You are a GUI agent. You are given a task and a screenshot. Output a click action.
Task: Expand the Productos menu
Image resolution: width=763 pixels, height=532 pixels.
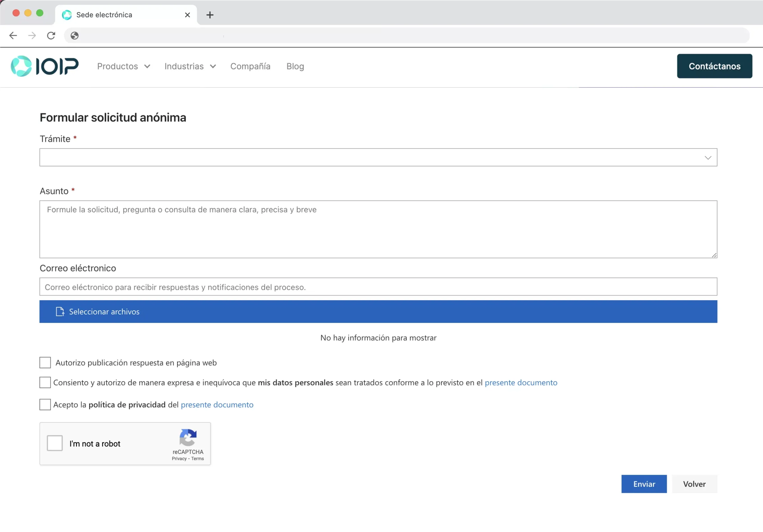tap(124, 66)
